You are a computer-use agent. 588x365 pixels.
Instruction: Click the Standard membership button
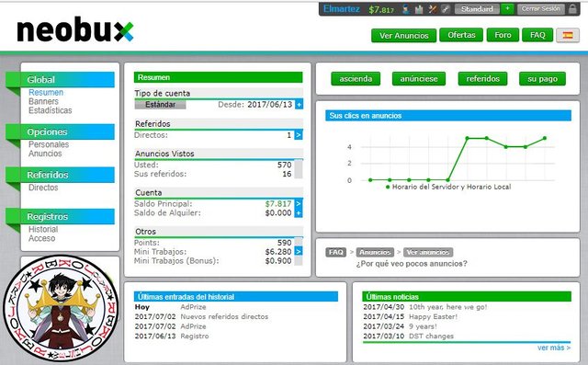pos(477,9)
